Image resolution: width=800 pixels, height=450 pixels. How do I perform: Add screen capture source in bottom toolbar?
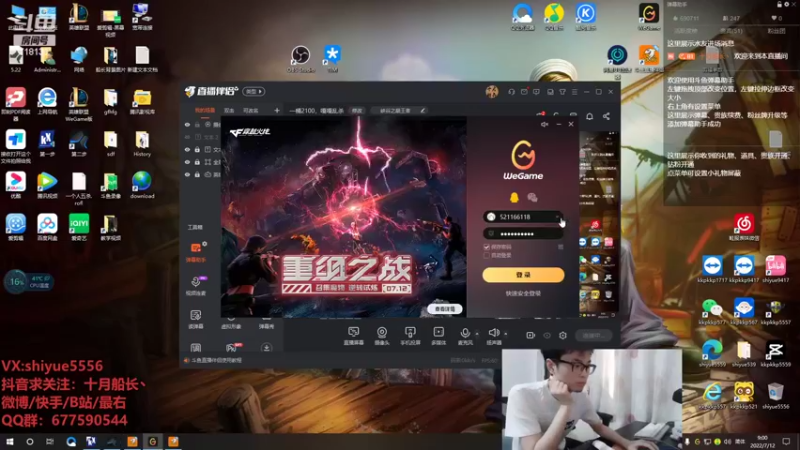coord(353,336)
